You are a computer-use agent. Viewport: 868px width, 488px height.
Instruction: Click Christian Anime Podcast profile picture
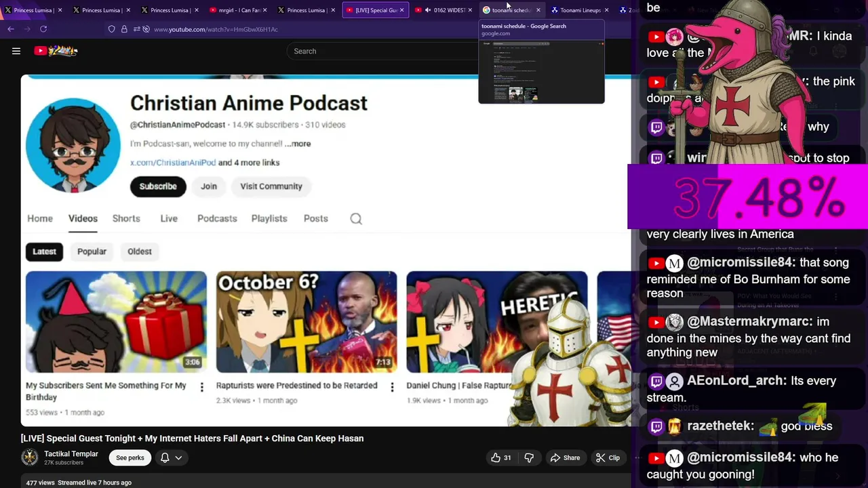click(73, 145)
